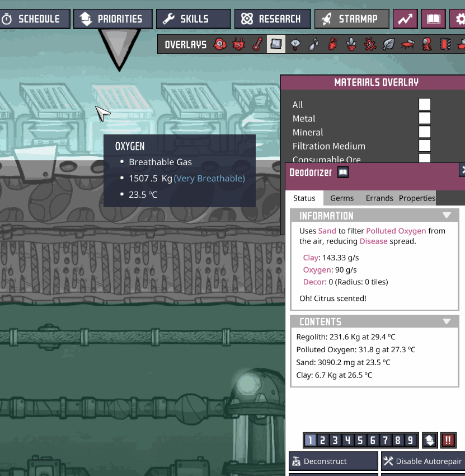Screen dimensions: 465x476
Task: Toggle the Plumbing overlay droplets icon
Action: coord(314,44)
